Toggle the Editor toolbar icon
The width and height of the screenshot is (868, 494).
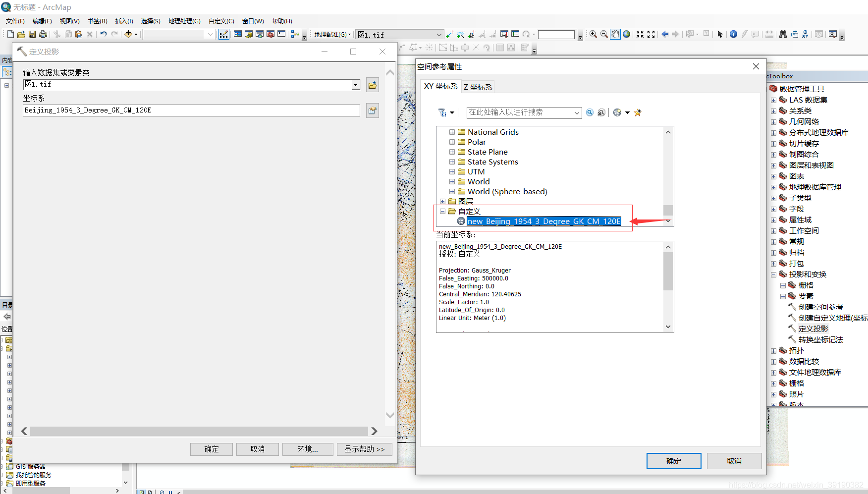[x=224, y=34]
